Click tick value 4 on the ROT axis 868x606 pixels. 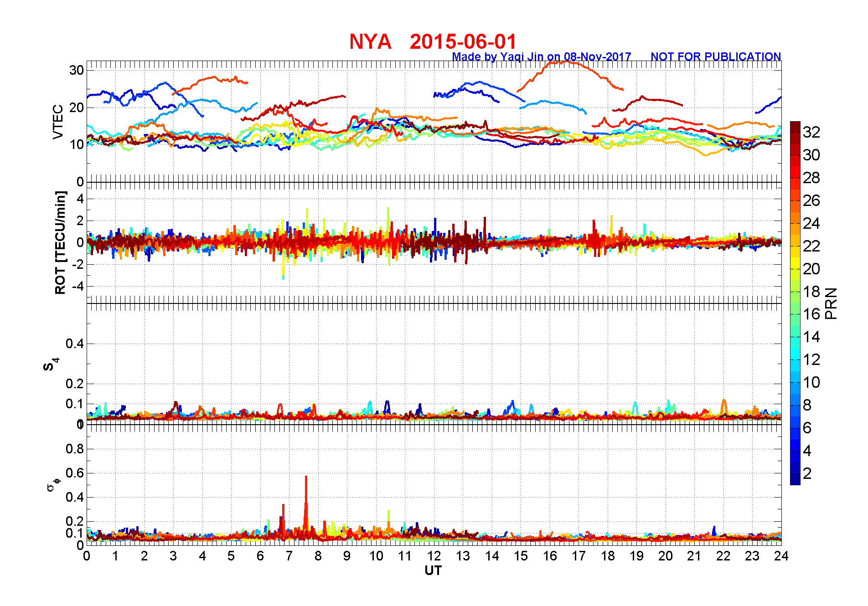(81, 199)
